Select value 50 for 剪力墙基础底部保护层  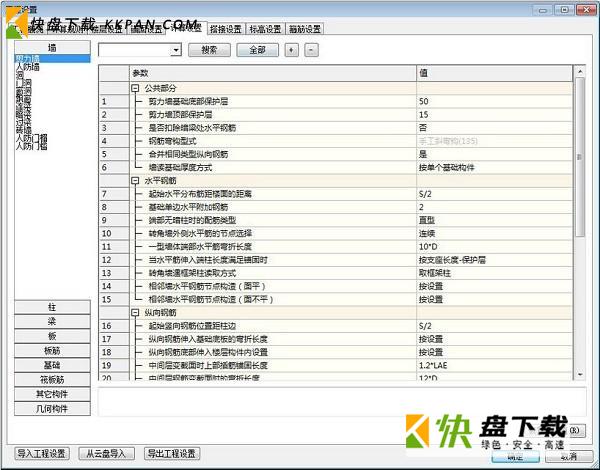click(494, 101)
